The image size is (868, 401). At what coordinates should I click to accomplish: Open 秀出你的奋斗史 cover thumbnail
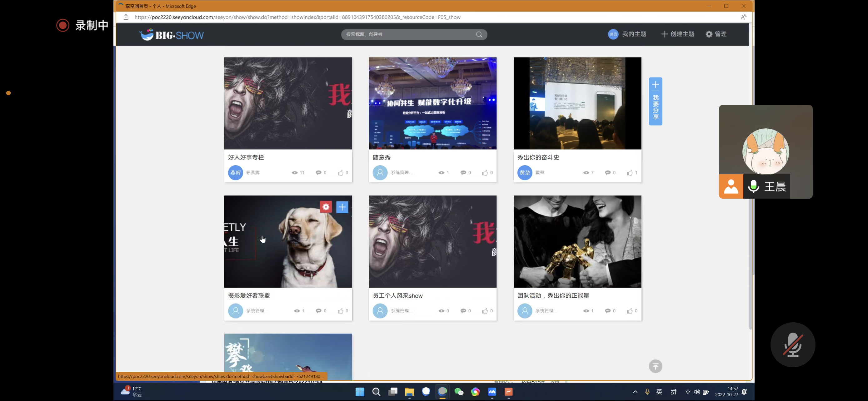tap(577, 103)
